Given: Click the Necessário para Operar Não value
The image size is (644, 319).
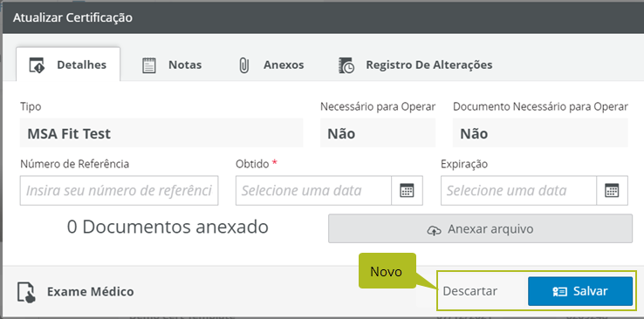Looking at the screenshot, I should click(x=378, y=132).
